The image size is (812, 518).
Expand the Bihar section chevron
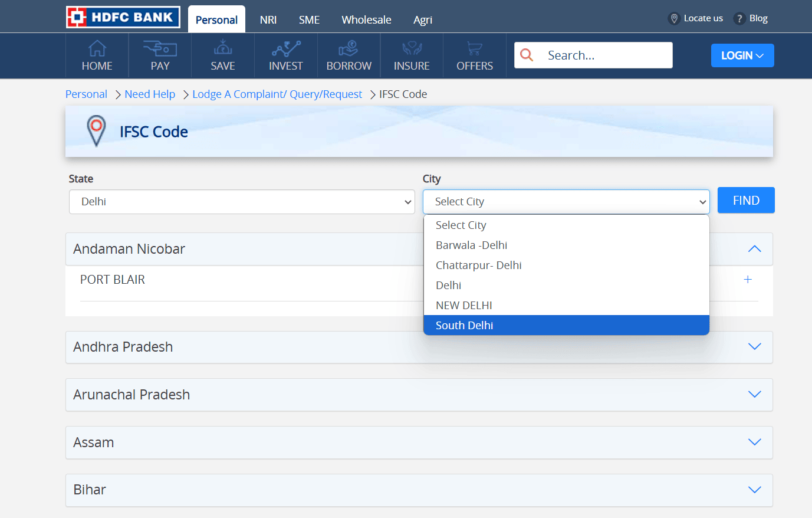click(x=754, y=490)
